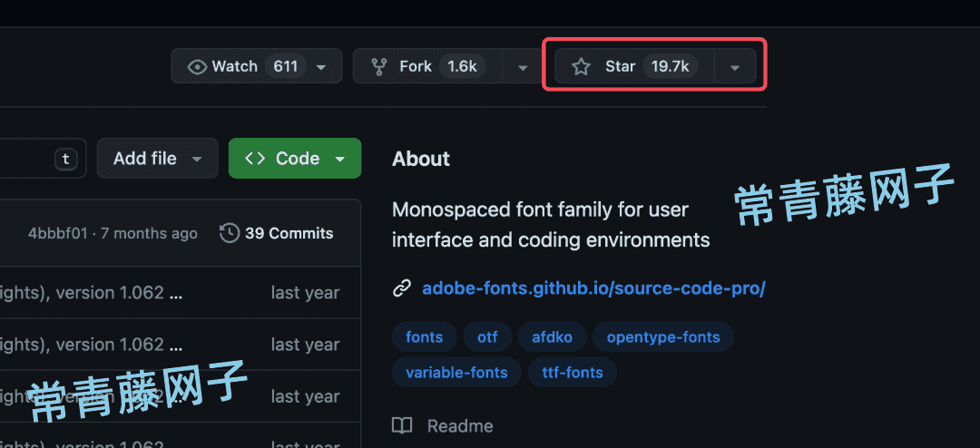Open the Fork options dropdown arrow

tap(524, 67)
